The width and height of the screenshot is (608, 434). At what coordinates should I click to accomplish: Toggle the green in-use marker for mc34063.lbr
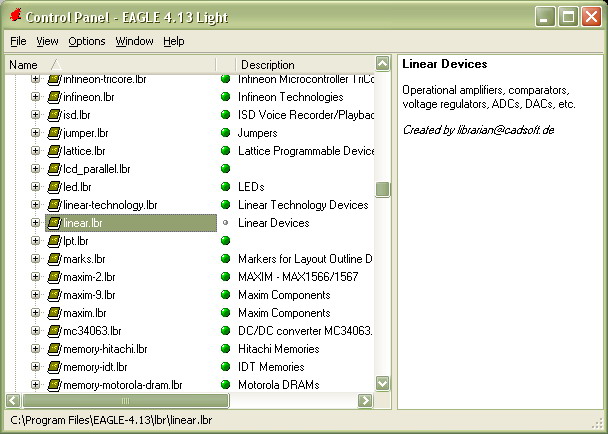click(x=225, y=330)
